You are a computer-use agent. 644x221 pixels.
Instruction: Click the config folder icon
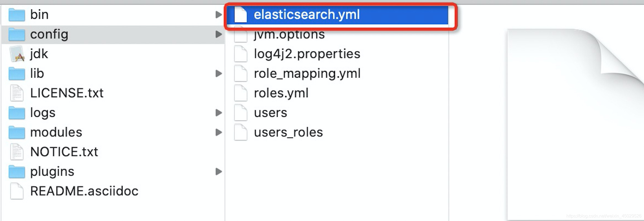pyautogui.click(x=17, y=34)
